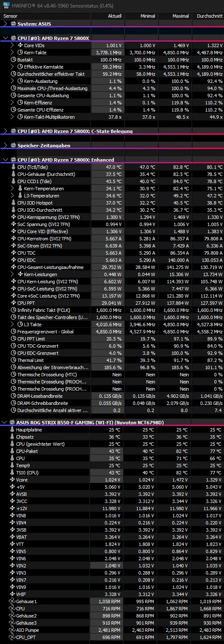The image size is (224, 644).
Task: Select the Core+SoC Leistung (SVI2 TFN) row
Action: tap(112, 296)
